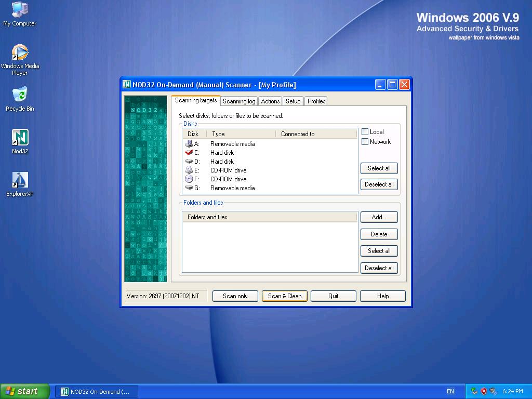
Task: Click the green network tray icon
Action: (x=474, y=391)
